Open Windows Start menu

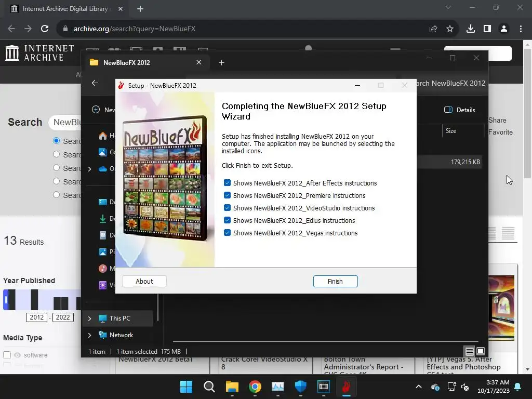[187, 387]
